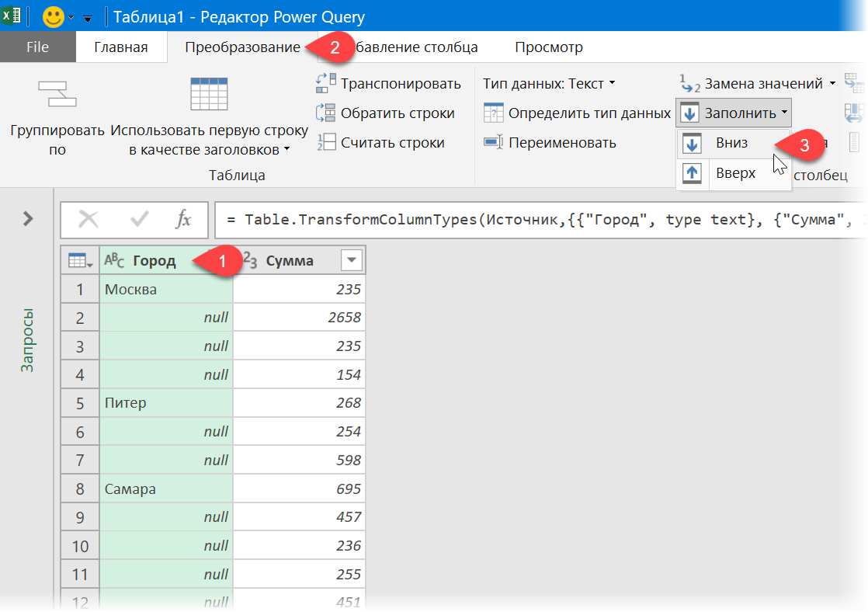Expand the Замена значений dropdown arrow
This screenshot has height=612, width=868.
[832, 84]
